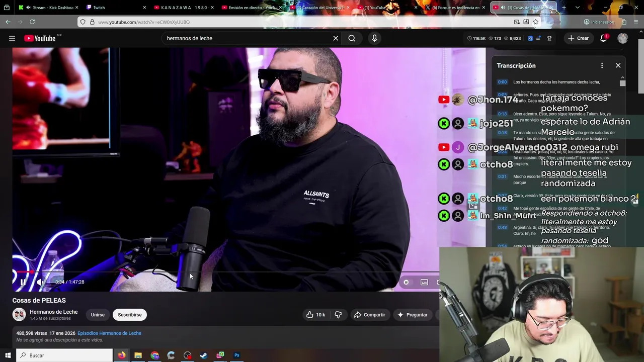
Task: Open the YouTube notifications bell
Action: pyautogui.click(x=604, y=38)
